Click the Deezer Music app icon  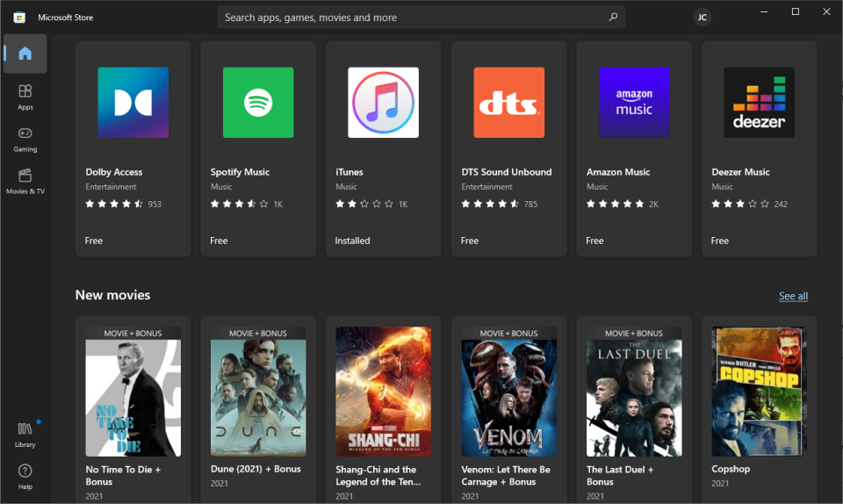click(x=759, y=102)
